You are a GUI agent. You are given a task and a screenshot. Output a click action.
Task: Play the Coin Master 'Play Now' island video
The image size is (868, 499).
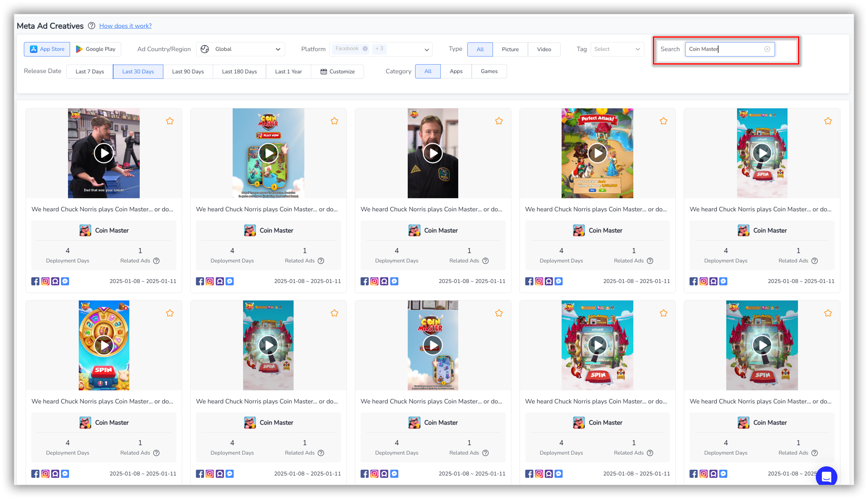(x=268, y=153)
